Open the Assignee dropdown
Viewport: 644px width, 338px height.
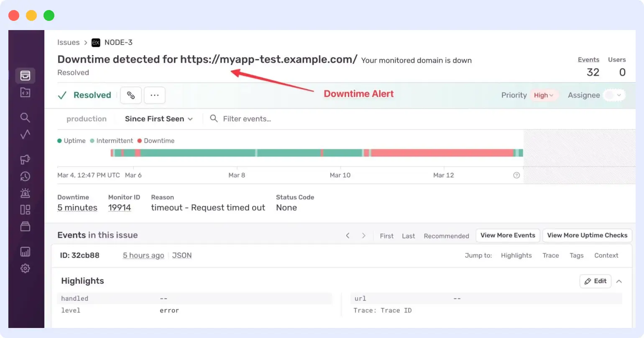coord(614,95)
